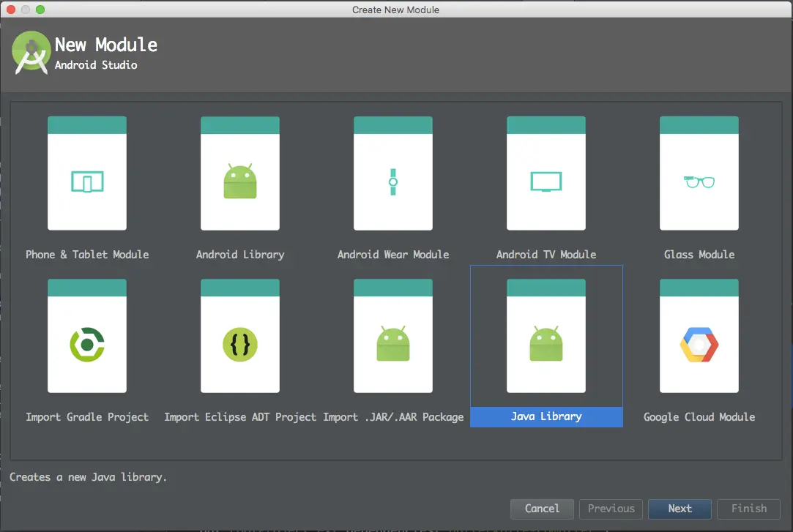This screenshot has height=532, width=793.
Task: Click the "Android TV Module" label
Action: (x=546, y=255)
